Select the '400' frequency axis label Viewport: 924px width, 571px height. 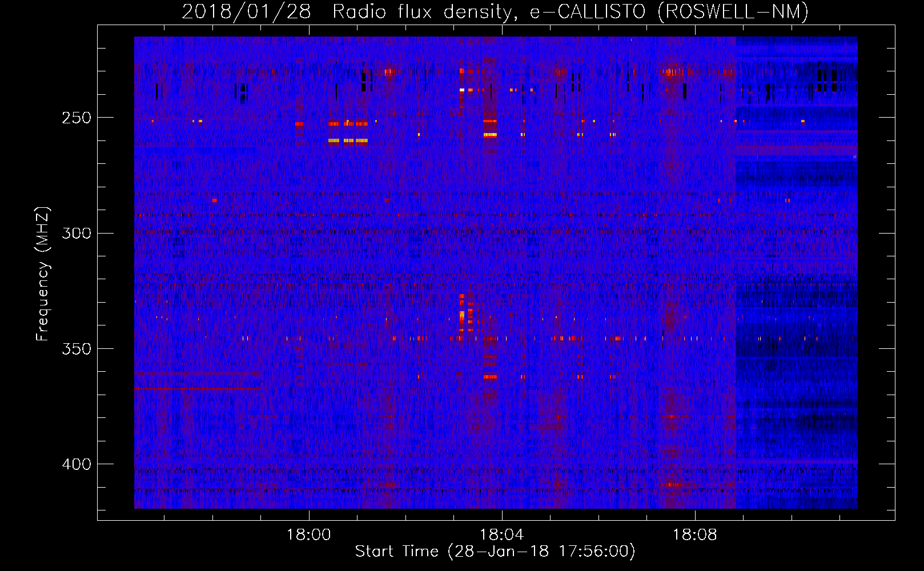[x=76, y=464]
